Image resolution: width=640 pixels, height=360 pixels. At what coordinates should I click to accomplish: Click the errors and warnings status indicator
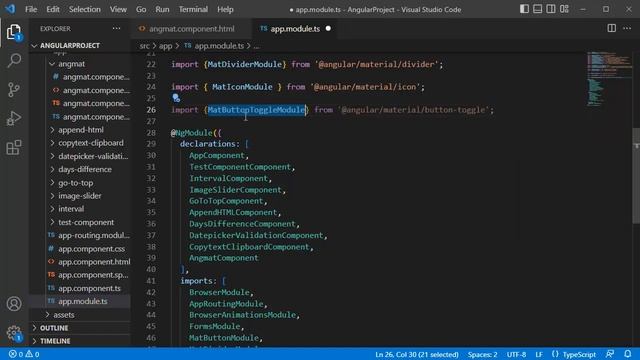tap(24, 354)
